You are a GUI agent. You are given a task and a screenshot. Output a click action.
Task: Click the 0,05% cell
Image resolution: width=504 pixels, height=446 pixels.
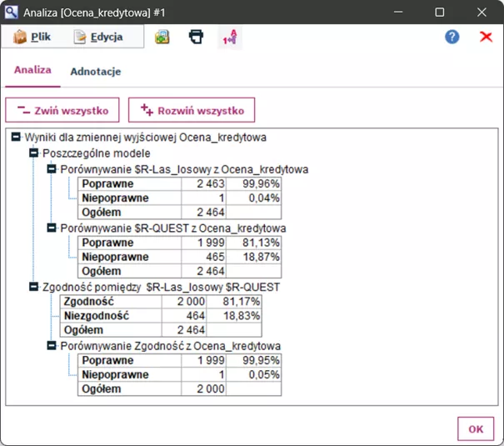tap(253, 374)
